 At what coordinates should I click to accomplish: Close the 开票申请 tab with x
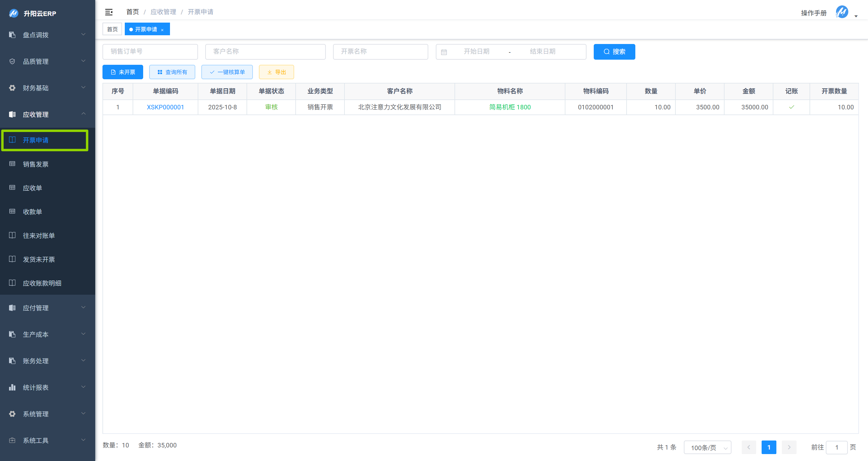tap(162, 30)
